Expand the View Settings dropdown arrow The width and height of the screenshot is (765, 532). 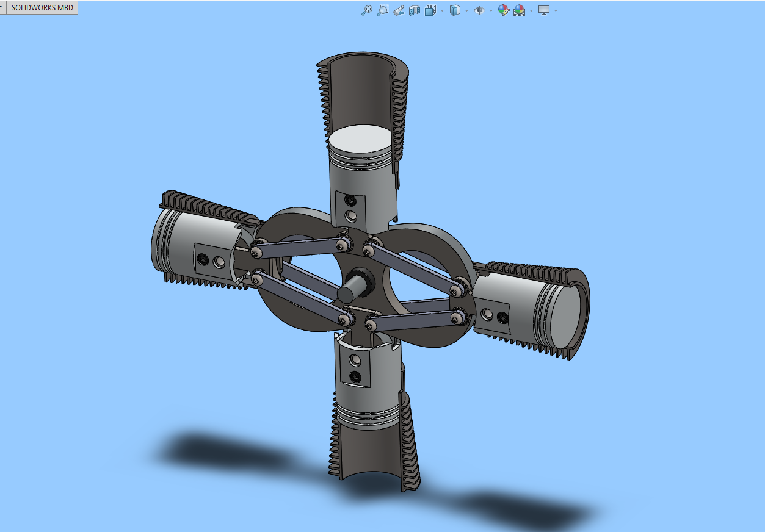[x=556, y=11]
